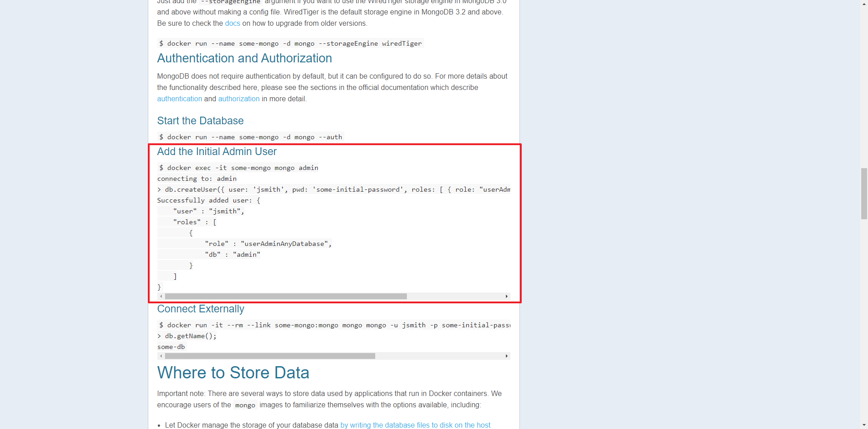868x429 pixels.
Task: Follow 'by writing the database files to disk' link
Action: (415, 425)
